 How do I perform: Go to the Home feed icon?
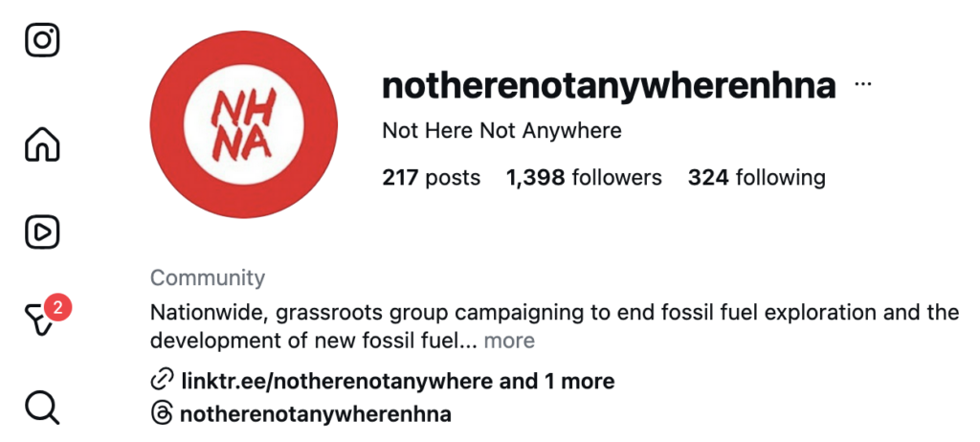coord(42,144)
